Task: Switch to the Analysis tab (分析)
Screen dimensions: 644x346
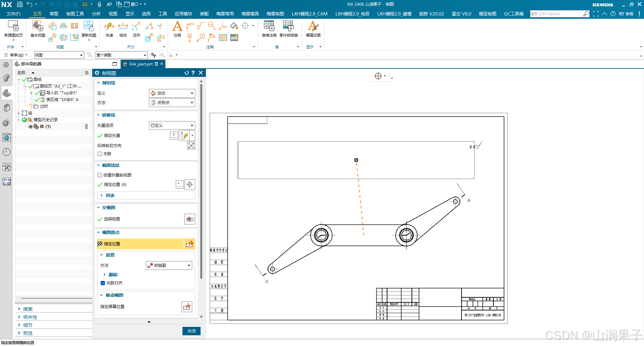Action: pyautogui.click(x=96, y=14)
